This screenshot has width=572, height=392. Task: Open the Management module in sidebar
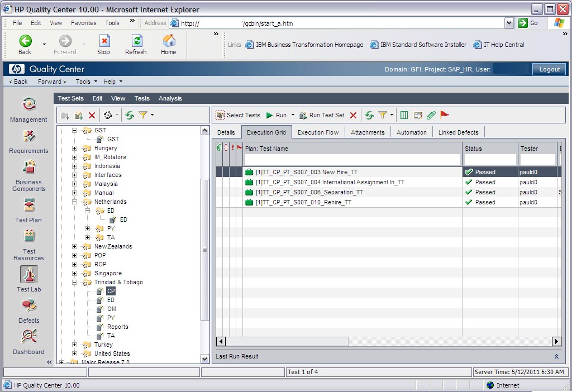tap(29, 109)
